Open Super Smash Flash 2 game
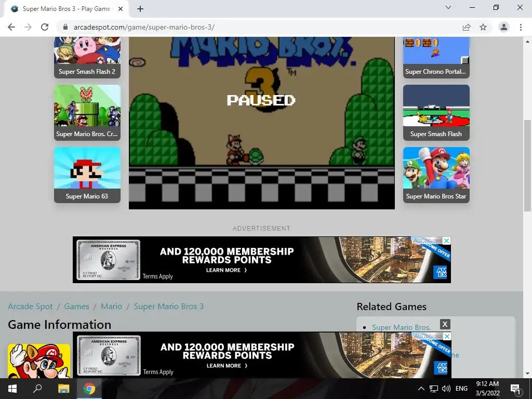The width and height of the screenshot is (532, 399). 87,58
